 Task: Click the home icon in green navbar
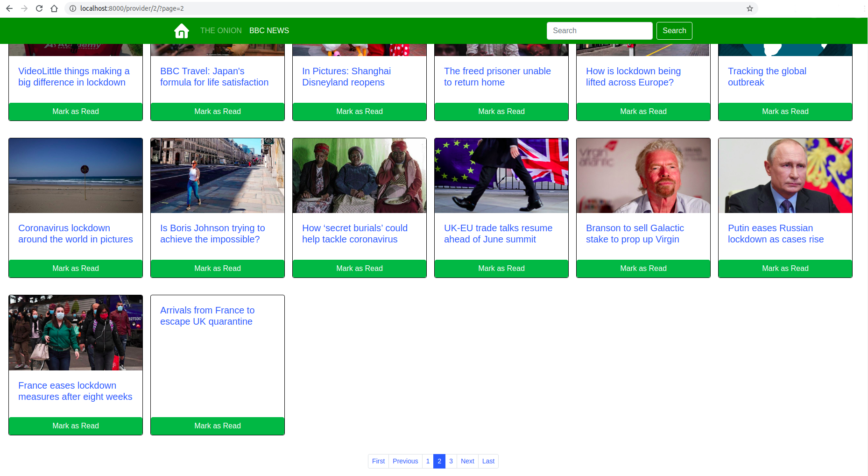pyautogui.click(x=182, y=31)
